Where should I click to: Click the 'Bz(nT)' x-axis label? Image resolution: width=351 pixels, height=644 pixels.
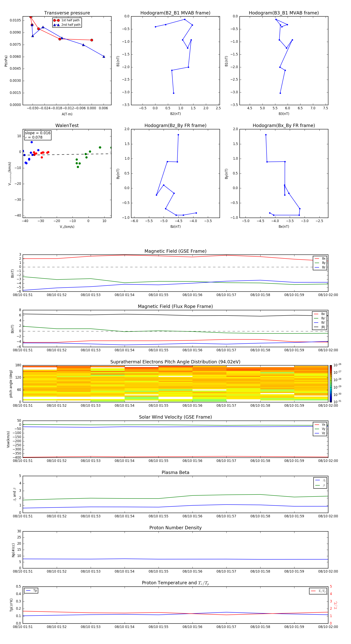coord(175,227)
